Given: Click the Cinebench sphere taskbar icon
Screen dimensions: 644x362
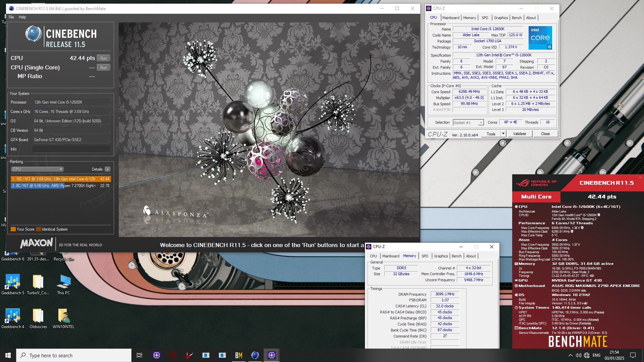Looking at the screenshot, I should click(255, 355).
